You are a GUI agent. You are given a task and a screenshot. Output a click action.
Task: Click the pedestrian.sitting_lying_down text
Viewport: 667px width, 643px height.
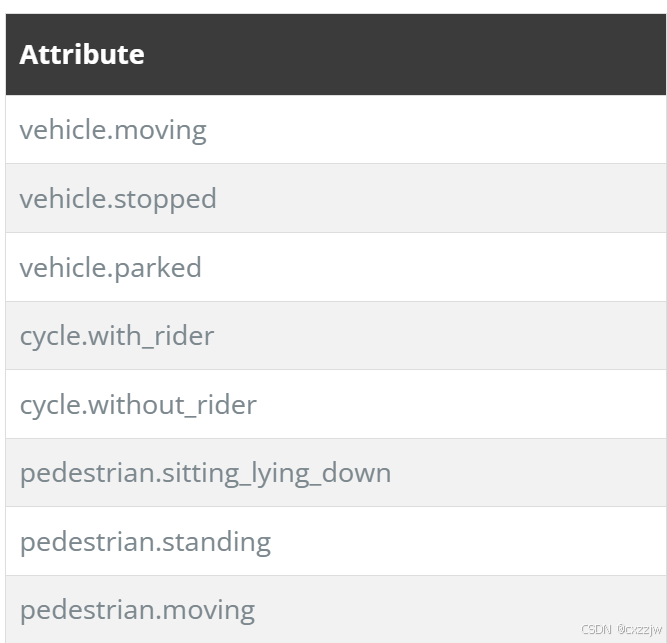coord(205,474)
